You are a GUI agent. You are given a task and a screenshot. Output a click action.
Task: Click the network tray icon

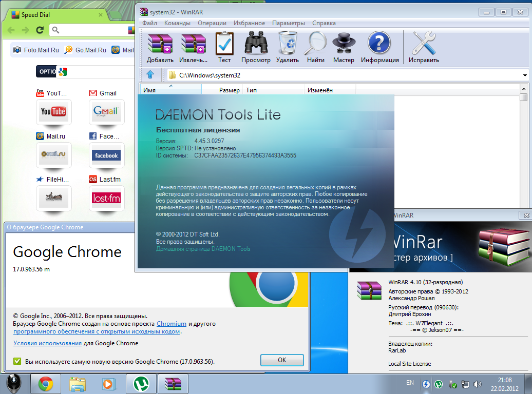(465, 384)
